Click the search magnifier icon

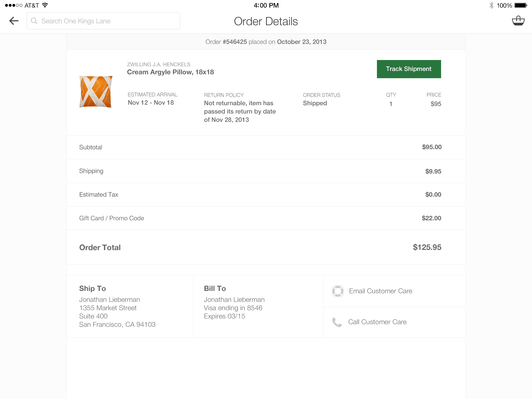34,21
